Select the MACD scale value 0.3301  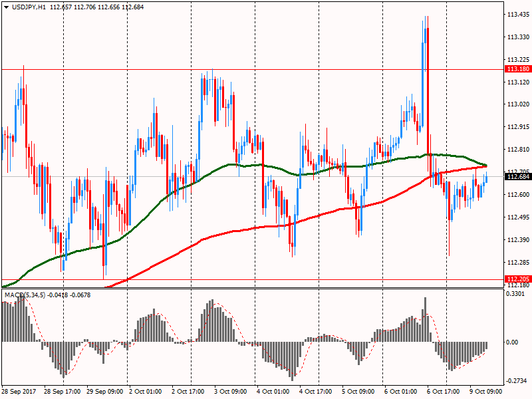coord(515,294)
